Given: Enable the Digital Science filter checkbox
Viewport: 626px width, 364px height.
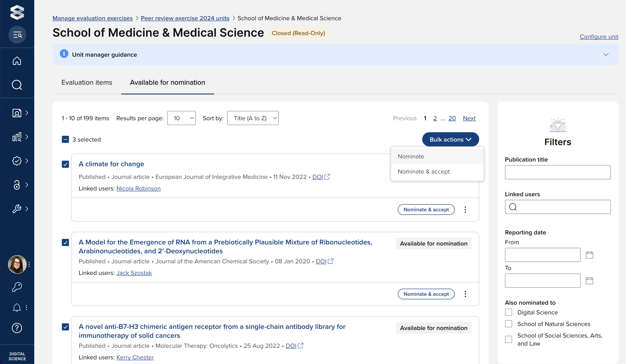Looking at the screenshot, I should coord(509,312).
